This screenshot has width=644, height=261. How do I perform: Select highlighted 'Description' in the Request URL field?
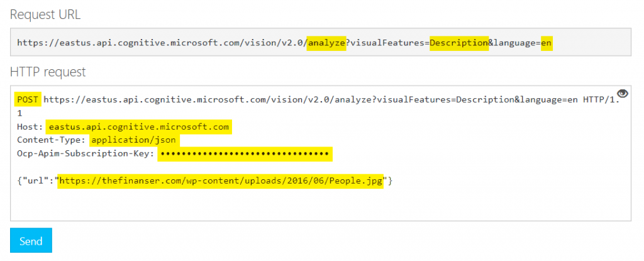(x=459, y=43)
